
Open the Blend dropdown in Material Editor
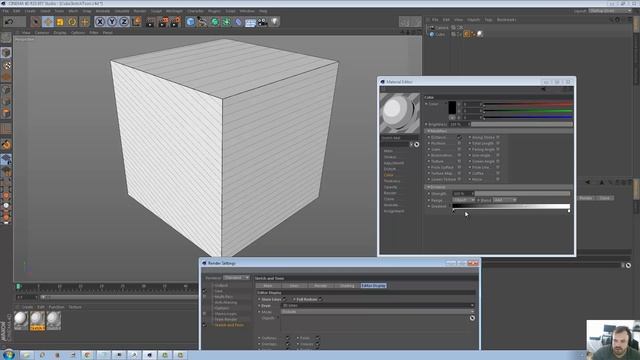coord(505,200)
